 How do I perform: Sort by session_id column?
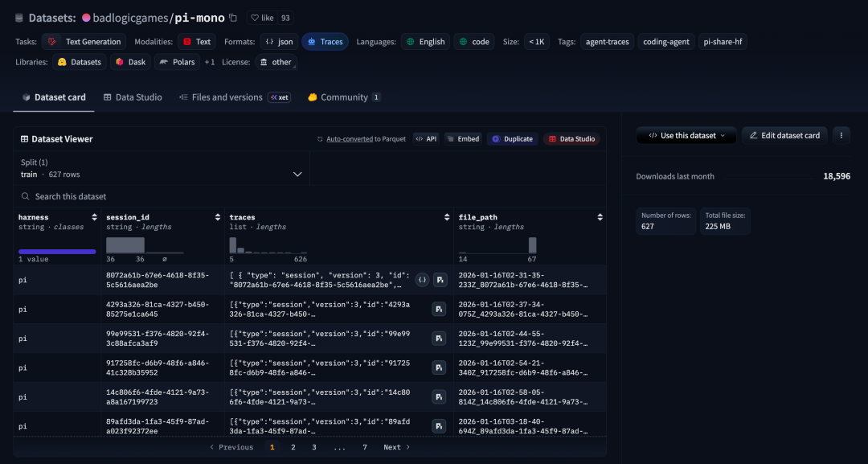217,217
